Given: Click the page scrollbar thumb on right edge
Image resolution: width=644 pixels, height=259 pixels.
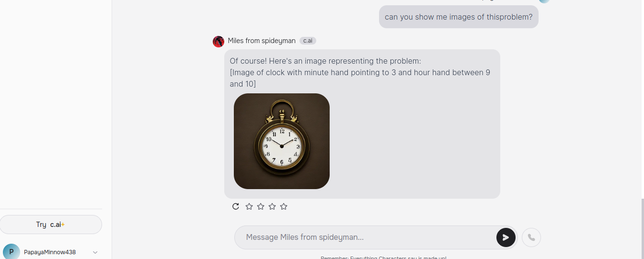Looking at the screenshot, I should [642, 229].
